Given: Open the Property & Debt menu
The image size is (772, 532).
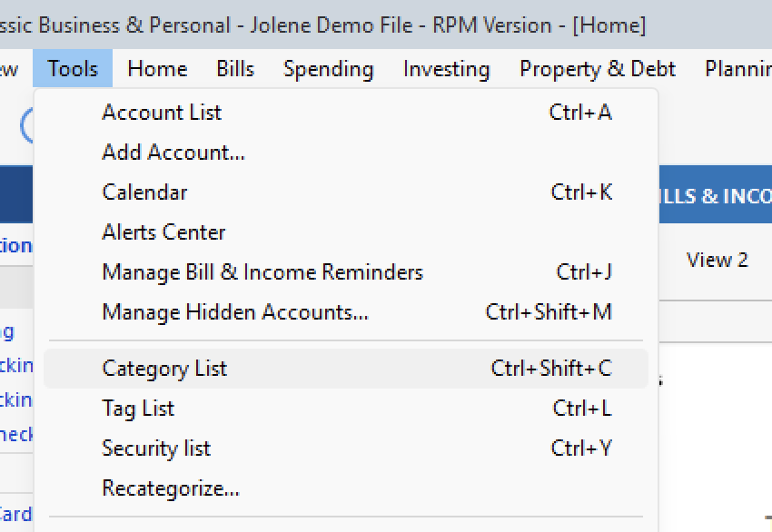Looking at the screenshot, I should (598, 69).
